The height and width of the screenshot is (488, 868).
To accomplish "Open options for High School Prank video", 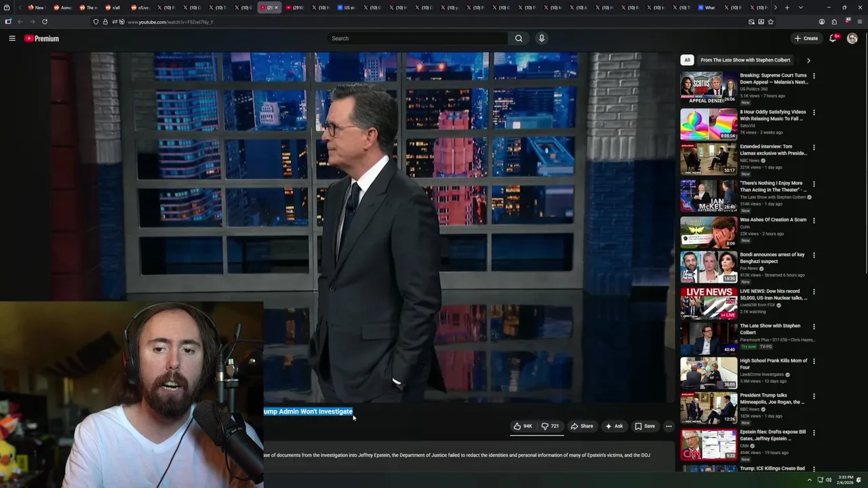I will point(814,361).
